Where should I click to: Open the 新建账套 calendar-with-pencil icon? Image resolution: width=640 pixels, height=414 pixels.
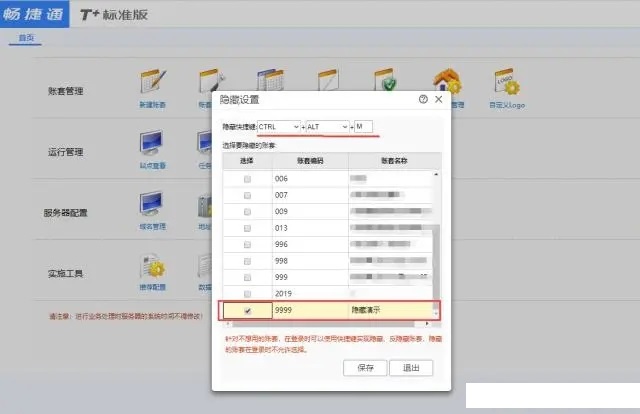(x=153, y=82)
